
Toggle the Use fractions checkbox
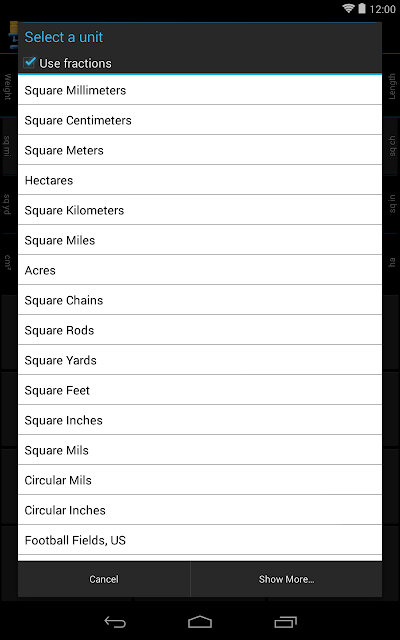tap(29, 63)
